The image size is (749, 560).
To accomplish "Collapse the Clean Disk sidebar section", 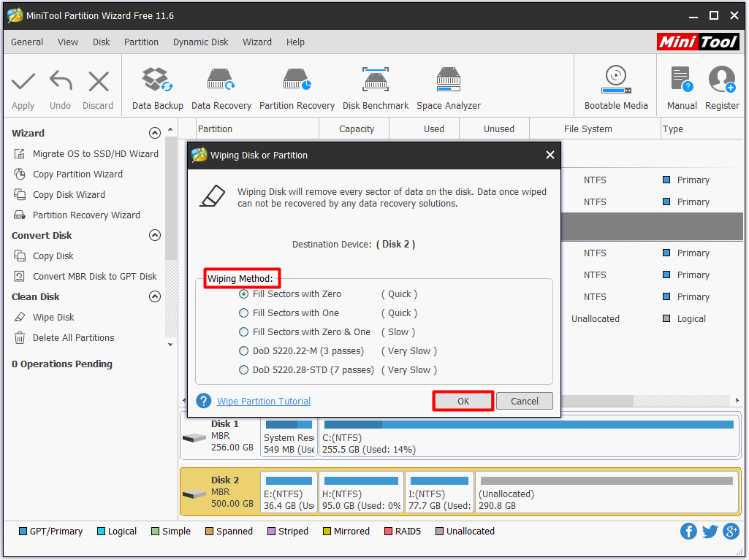I will 155,296.
